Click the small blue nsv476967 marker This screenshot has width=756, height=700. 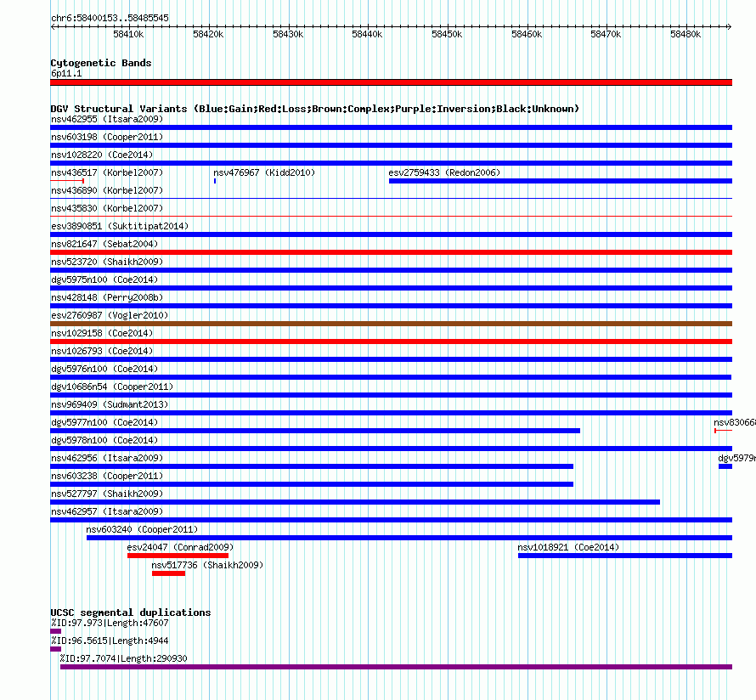(x=215, y=181)
